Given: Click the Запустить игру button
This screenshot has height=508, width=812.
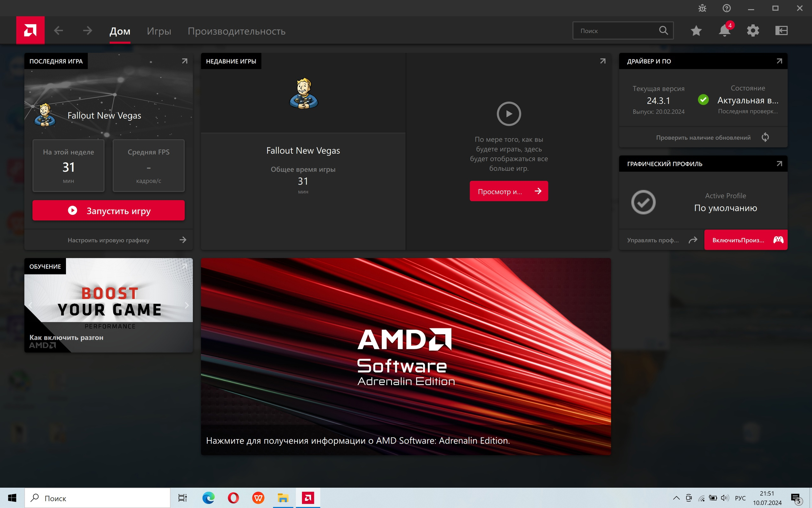Looking at the screenshot, I should [108, 210].
